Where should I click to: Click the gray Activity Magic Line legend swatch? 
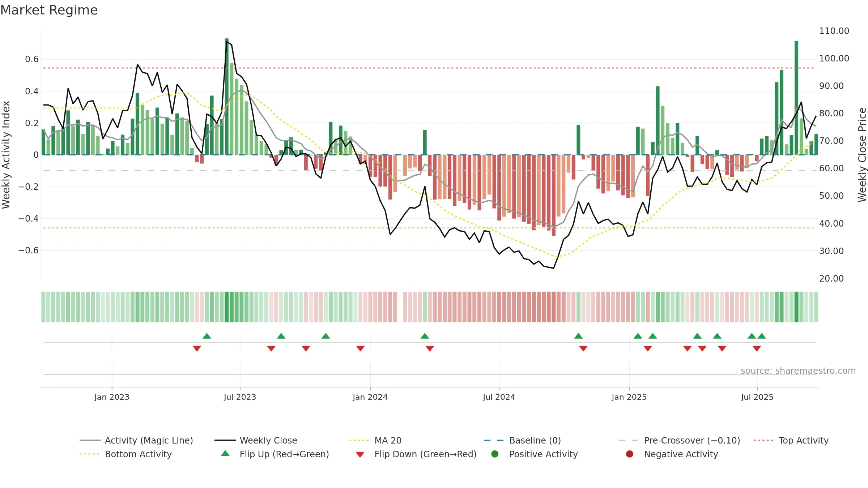pos(90,440)
